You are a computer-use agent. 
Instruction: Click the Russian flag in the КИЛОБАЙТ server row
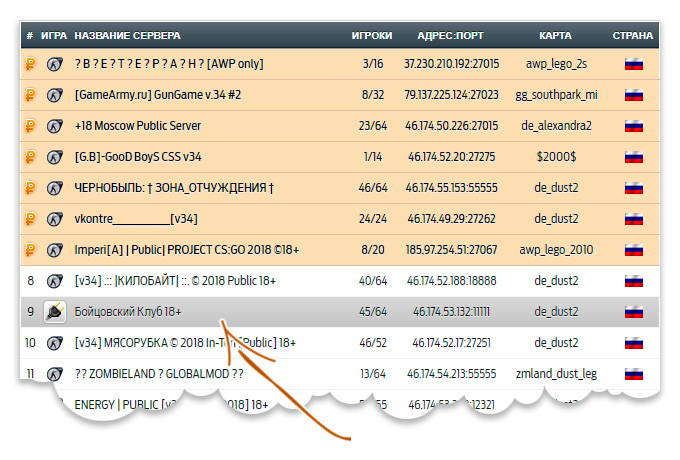tap(633, 281)
